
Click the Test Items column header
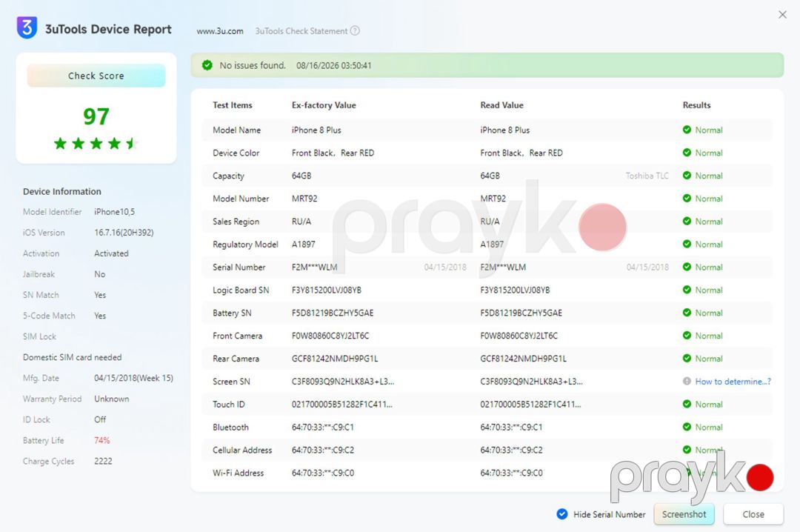tap(233, 105)
